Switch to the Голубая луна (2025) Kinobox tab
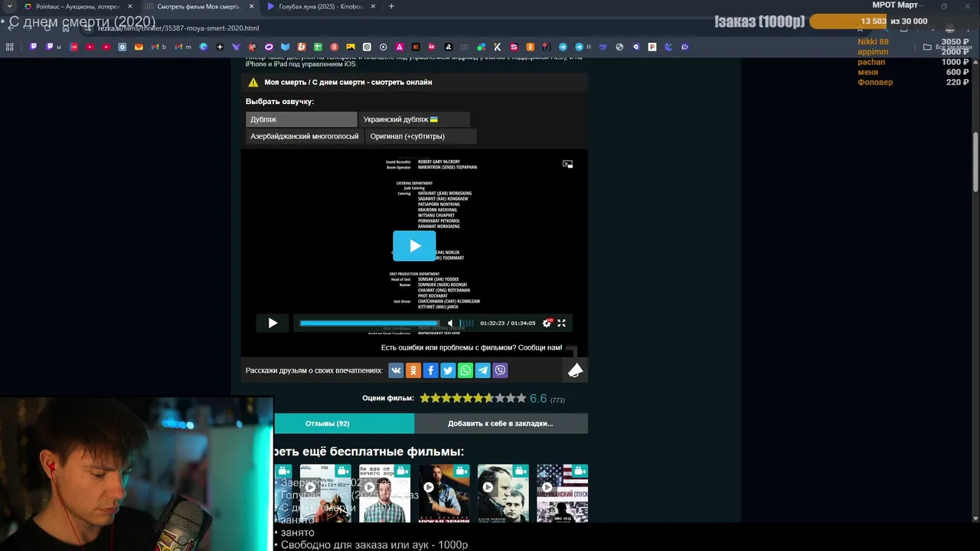The height and width of the screenshot is (551, 980). (321, 6)
